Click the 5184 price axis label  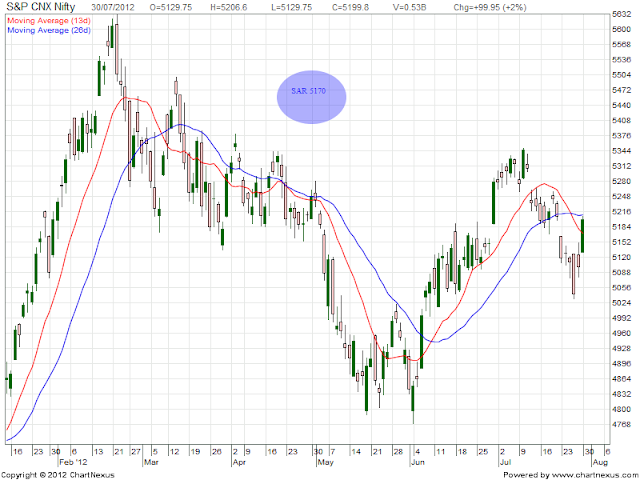622,227
